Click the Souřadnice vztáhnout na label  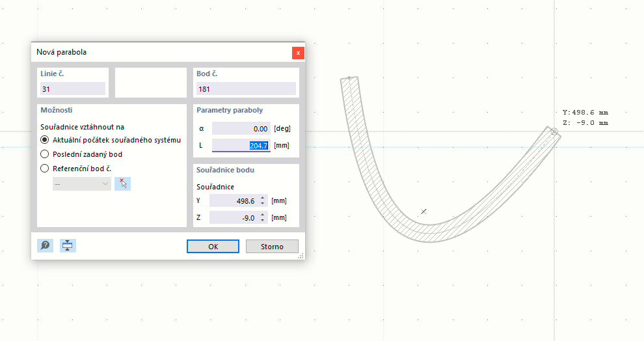(82, 127)
